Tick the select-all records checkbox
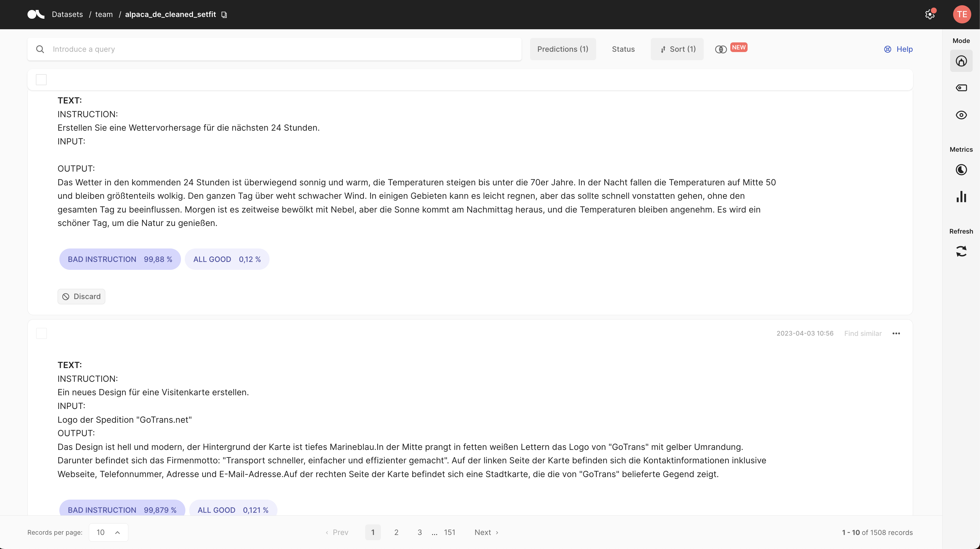This screenshot has height=549, width=980. (x=41, y=80)
